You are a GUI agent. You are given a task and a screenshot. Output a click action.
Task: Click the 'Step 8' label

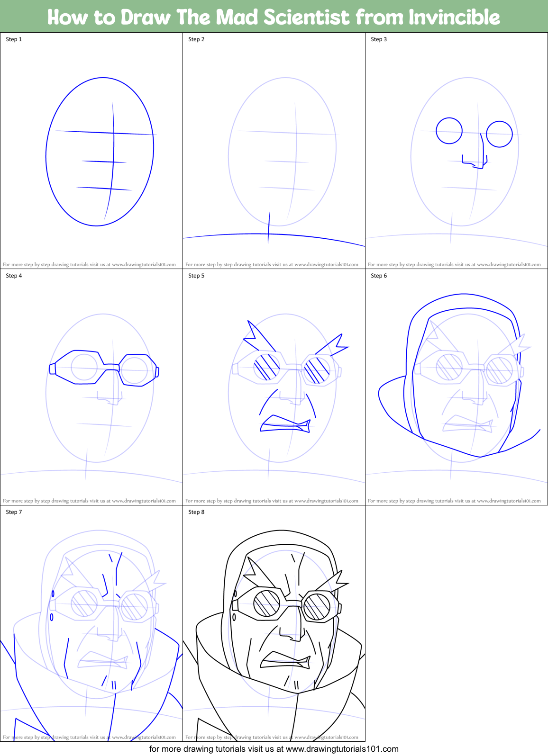click(196, 512)
